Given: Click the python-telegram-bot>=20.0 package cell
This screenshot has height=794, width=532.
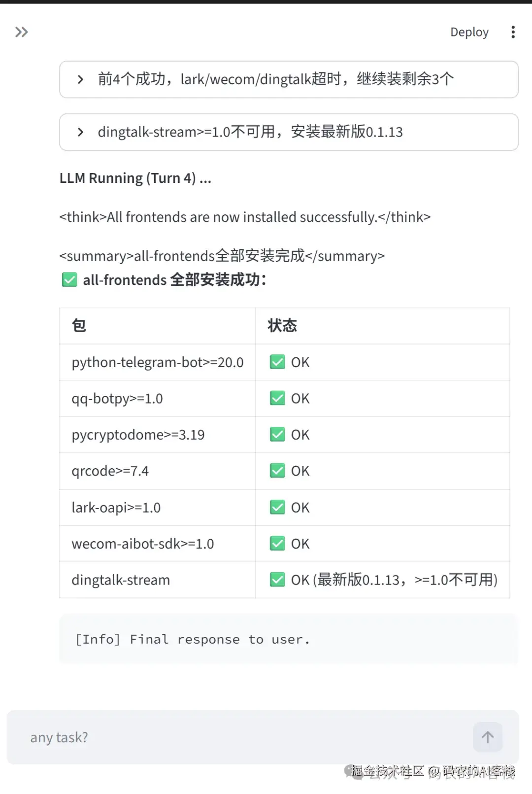Looking at the screenshot, I should pyautogui.click(x=158, y=362).
